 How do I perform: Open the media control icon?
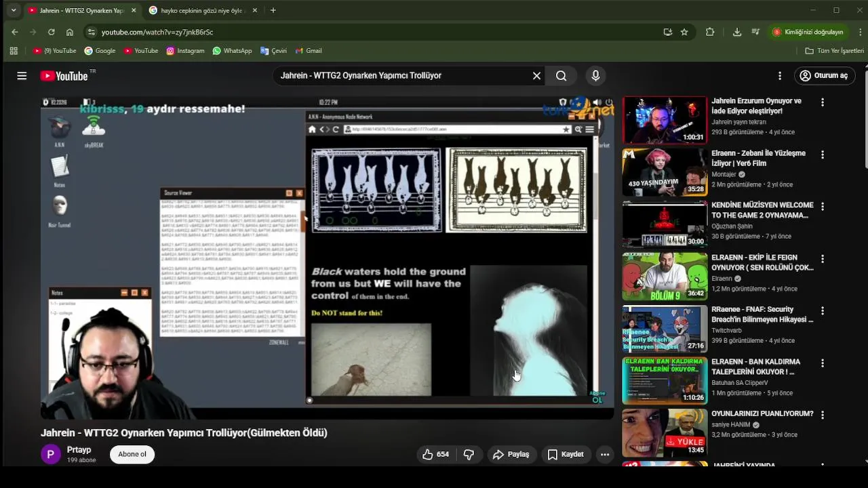(x=755, y=32)
